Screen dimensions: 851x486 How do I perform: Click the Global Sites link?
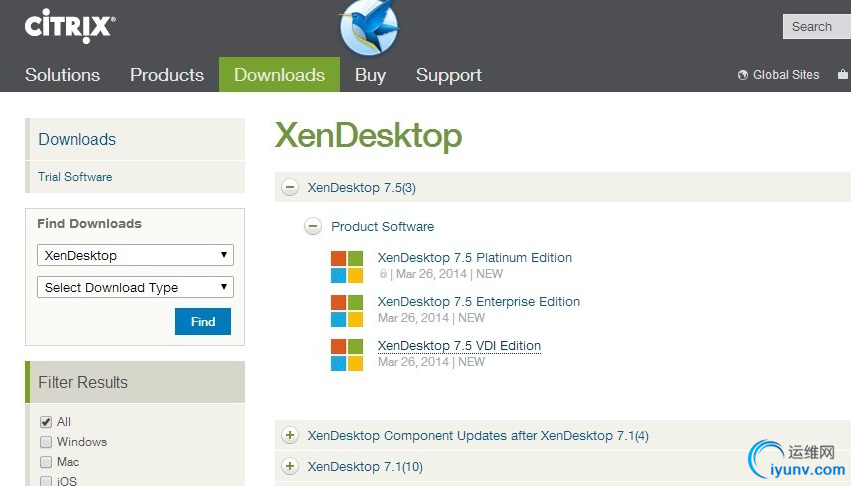pos(786,75)
